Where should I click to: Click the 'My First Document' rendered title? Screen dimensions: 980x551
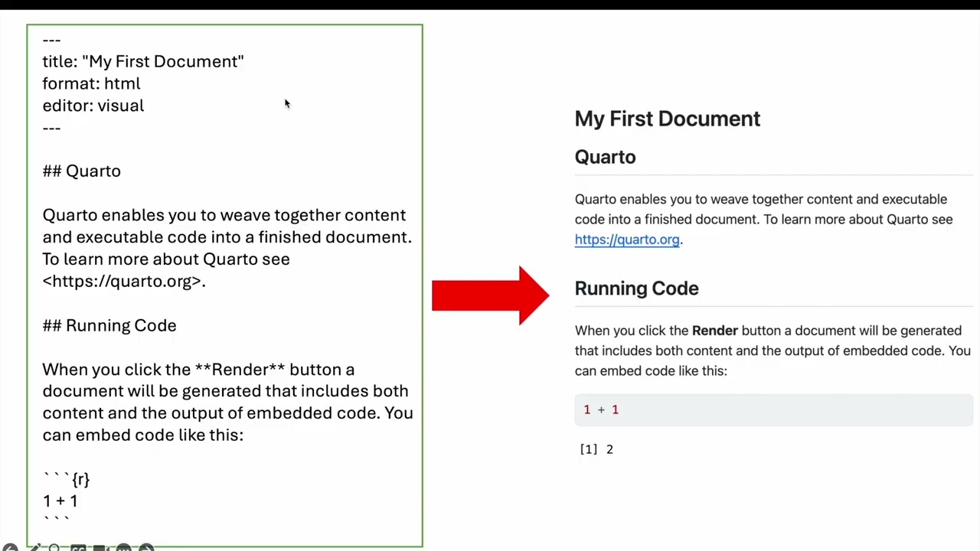pyautogui.click(x=668, y=119)
